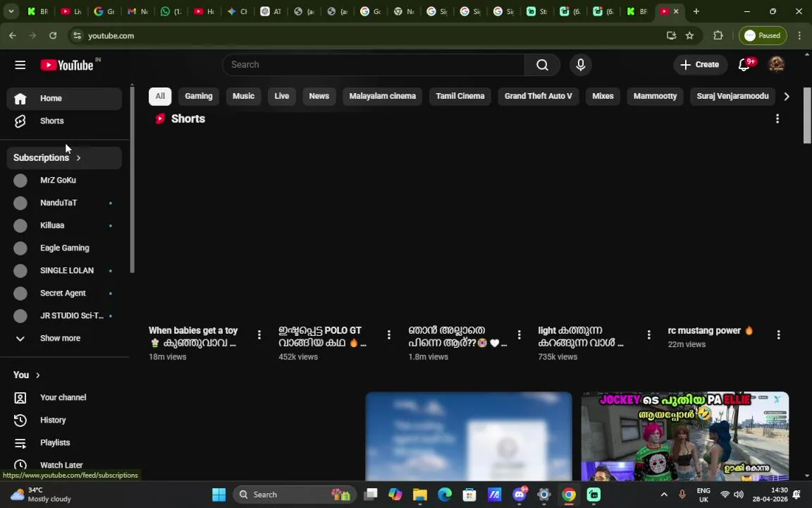Open options for 735k views short
The width and height of the screenshot is (812, 508).
pos(648,335)
